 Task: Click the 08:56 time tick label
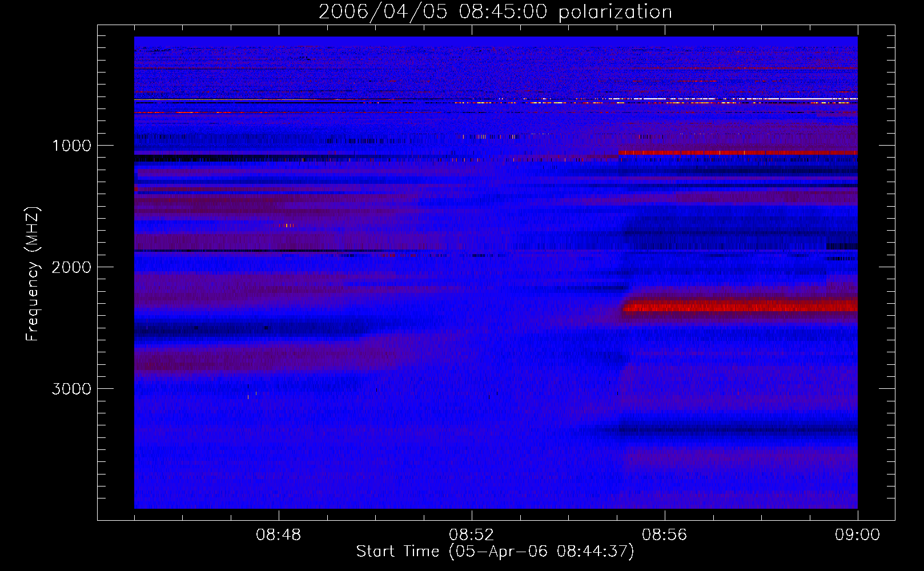point(665,535)
